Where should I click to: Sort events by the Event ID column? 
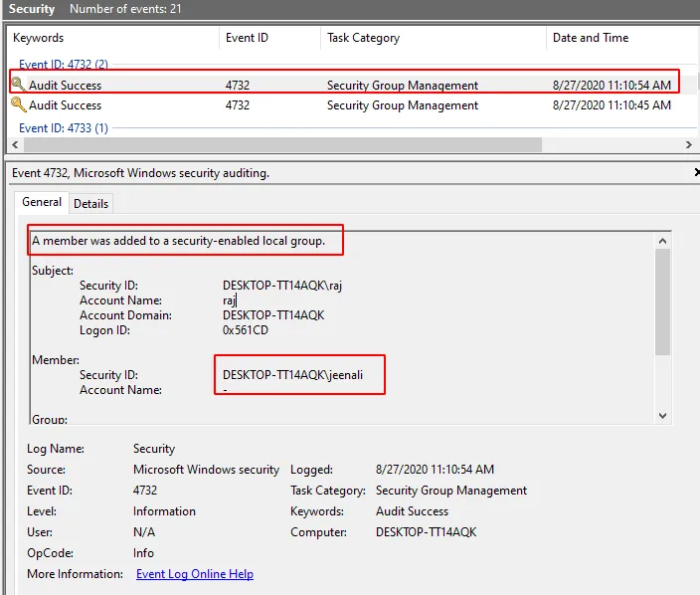tap(249, 38)
